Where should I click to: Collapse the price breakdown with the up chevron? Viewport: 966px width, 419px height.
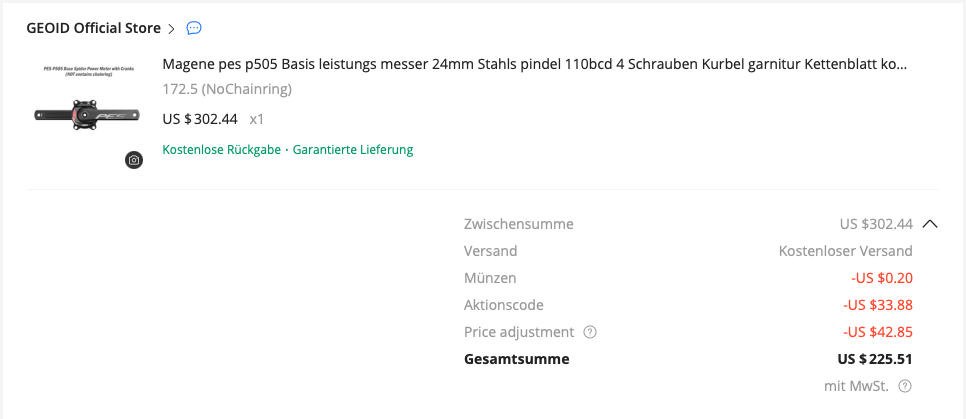point(929,224)
